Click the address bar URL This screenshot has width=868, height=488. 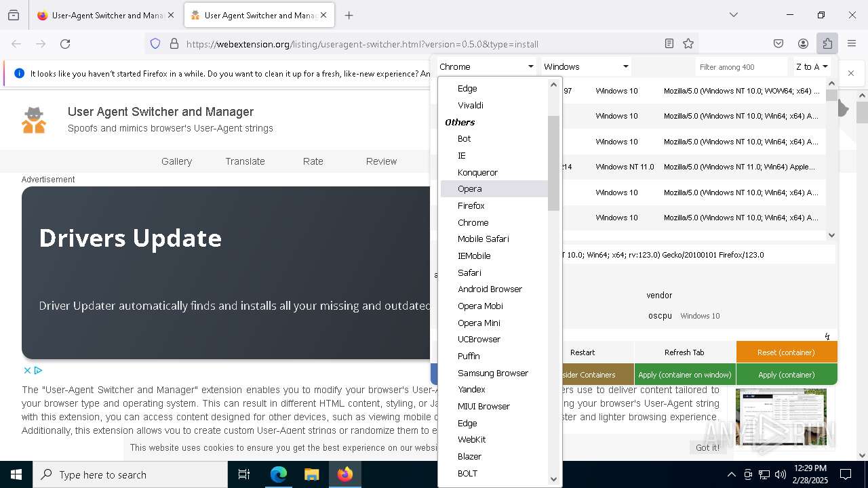click(x=362, y=44)
